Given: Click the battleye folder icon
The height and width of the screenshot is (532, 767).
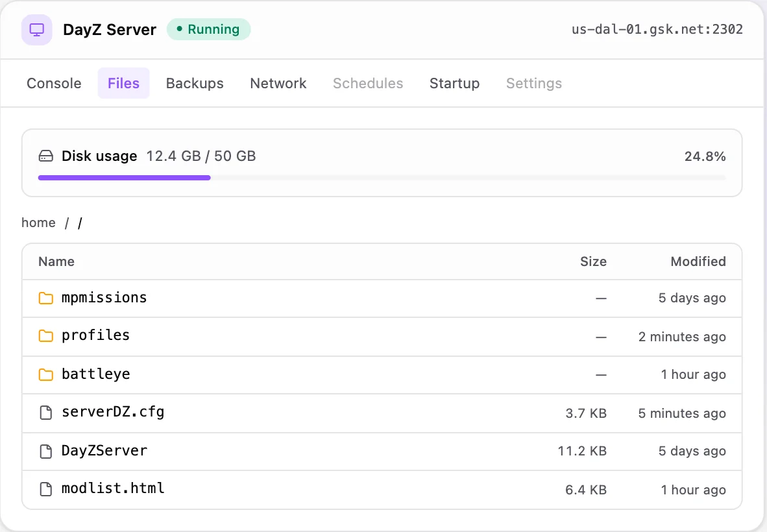Looking at the screenshot, I should coord(45,375).
